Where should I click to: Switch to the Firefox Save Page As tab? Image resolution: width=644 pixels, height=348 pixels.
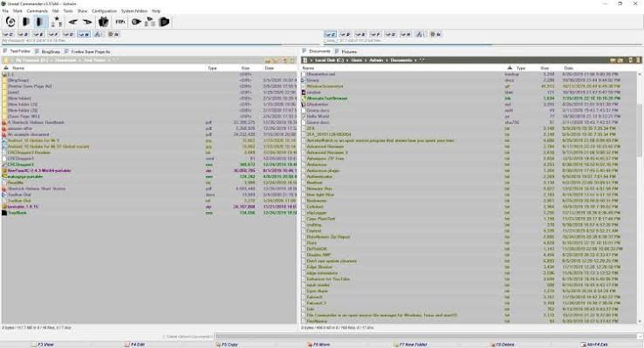pyautogui.click(x=87, y=51)
